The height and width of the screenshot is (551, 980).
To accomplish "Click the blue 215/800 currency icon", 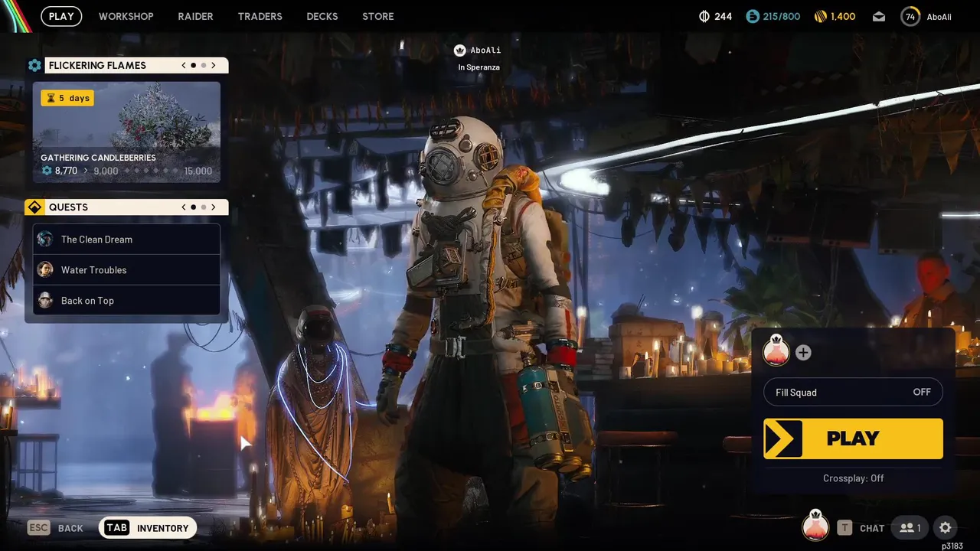I will click(x=752, y=16).
